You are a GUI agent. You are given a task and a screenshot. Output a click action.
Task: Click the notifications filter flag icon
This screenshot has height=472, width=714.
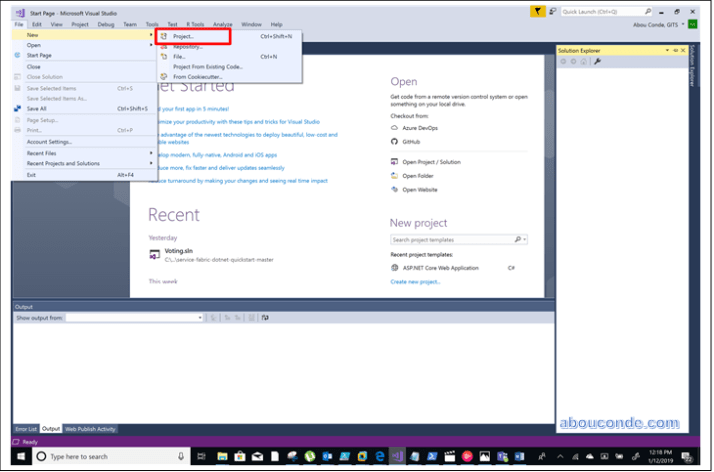(539, 11)
